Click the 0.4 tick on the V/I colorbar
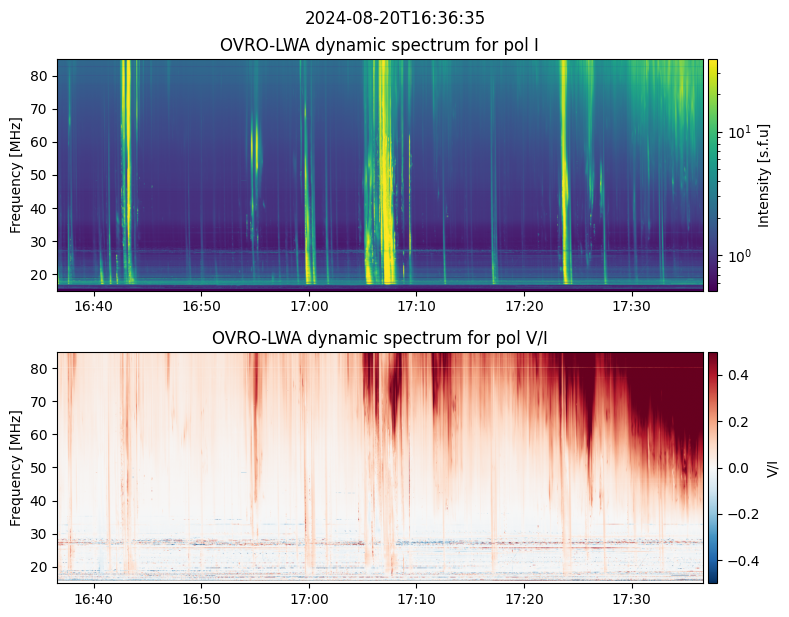Viewport: 789px width, 617px height. [737, 375]
